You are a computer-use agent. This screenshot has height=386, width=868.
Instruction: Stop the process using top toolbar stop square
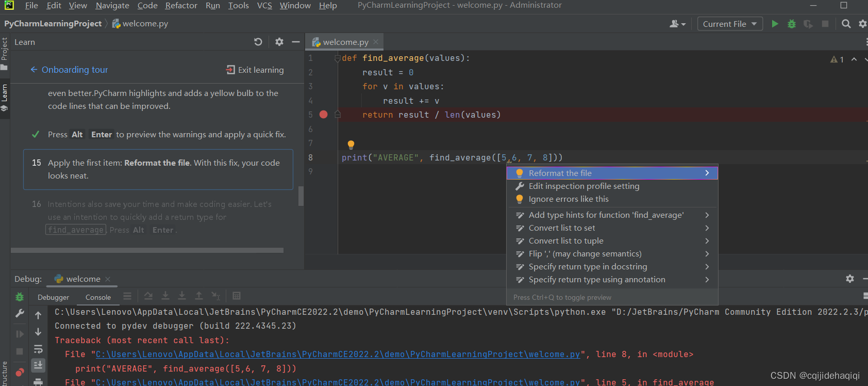[x=825, y=24]
